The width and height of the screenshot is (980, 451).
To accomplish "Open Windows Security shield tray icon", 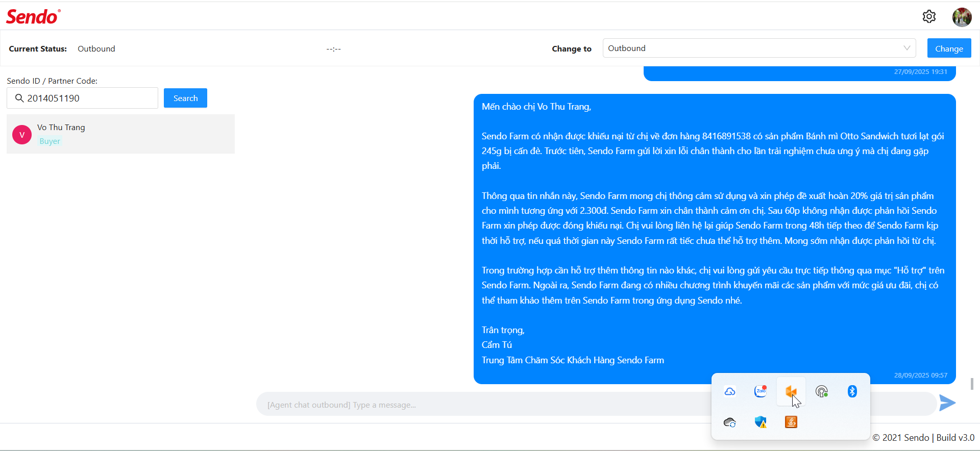I will click(761, 422).
